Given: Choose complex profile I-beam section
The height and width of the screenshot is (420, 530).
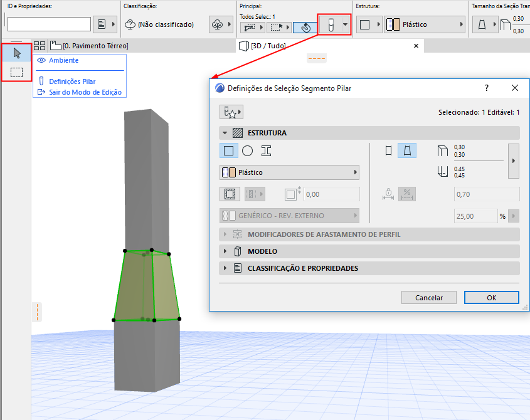Looking at the screenshot, I should (267, 150).
